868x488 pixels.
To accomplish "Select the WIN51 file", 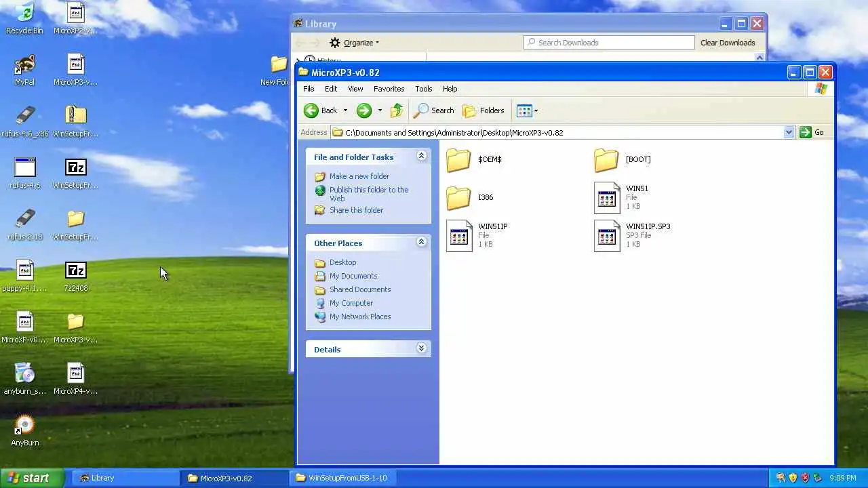I will (621, 198).
